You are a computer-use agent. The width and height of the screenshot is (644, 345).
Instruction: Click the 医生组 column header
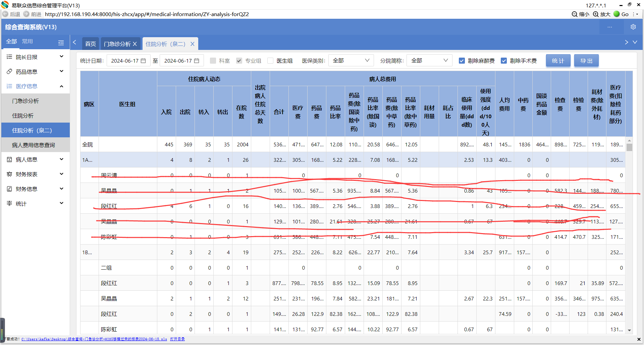[128, 104]
